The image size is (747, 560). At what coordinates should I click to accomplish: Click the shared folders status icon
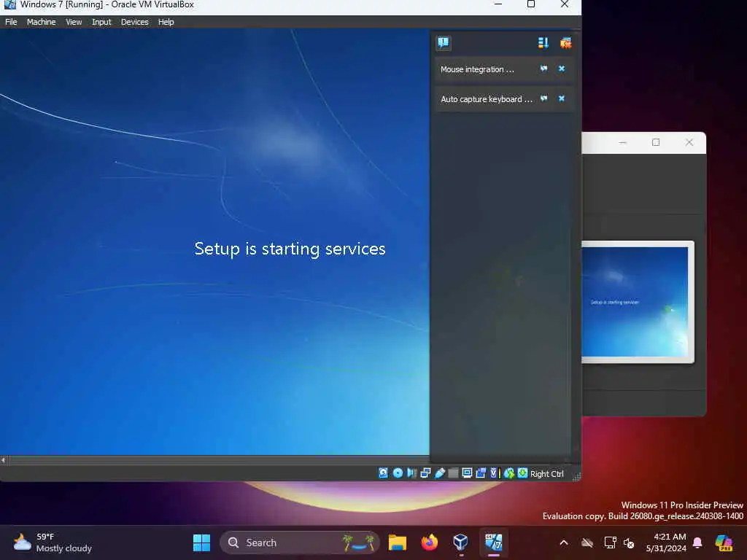[454, 472]
